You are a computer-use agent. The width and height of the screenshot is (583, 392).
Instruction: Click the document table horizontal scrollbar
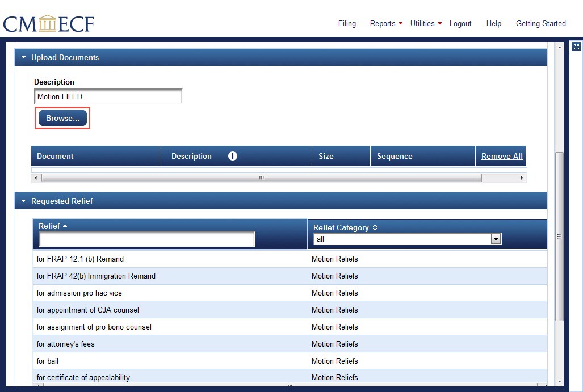tap(261, 178)
